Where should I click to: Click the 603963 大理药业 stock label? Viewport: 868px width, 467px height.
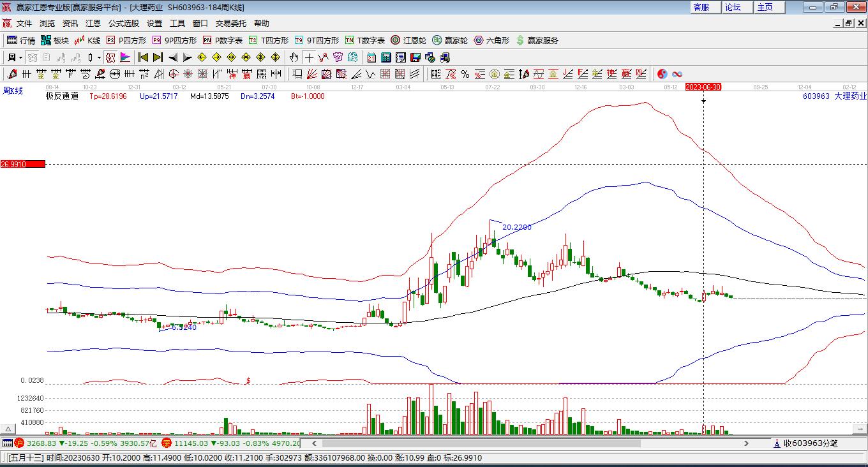coord(835,96)
